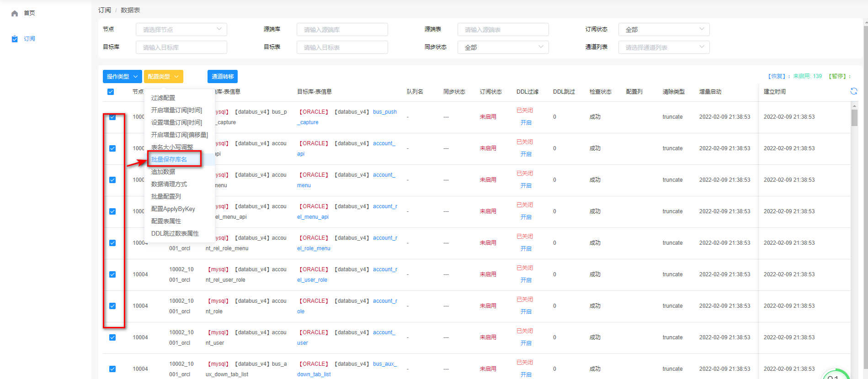
Task: Click the 通道转移 button
Action: coord(223,77)
